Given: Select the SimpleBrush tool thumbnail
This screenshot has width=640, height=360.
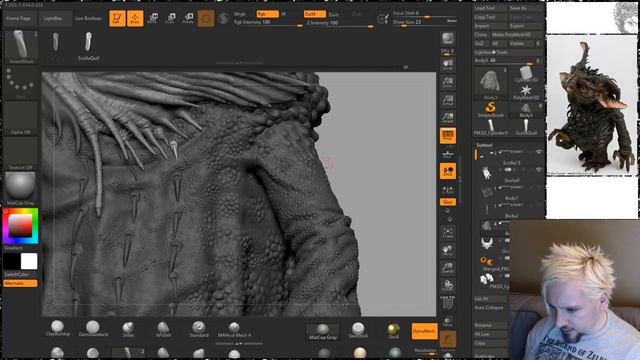Looking at the screenshot, I should point(490,110).
